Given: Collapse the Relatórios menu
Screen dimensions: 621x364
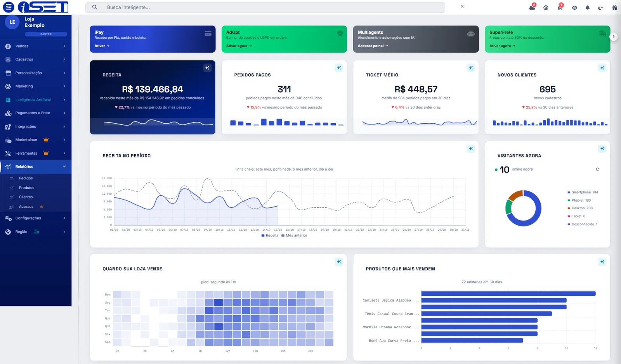Looking at the screenshot, I should [36, 167].
